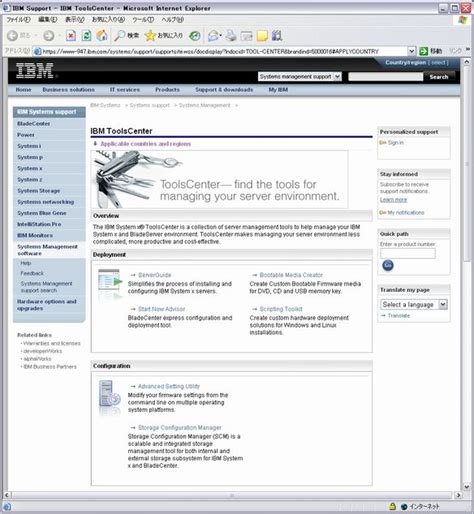Open the ツール (Tools) menu
The image size is (474, 514).
click(143, 20)
